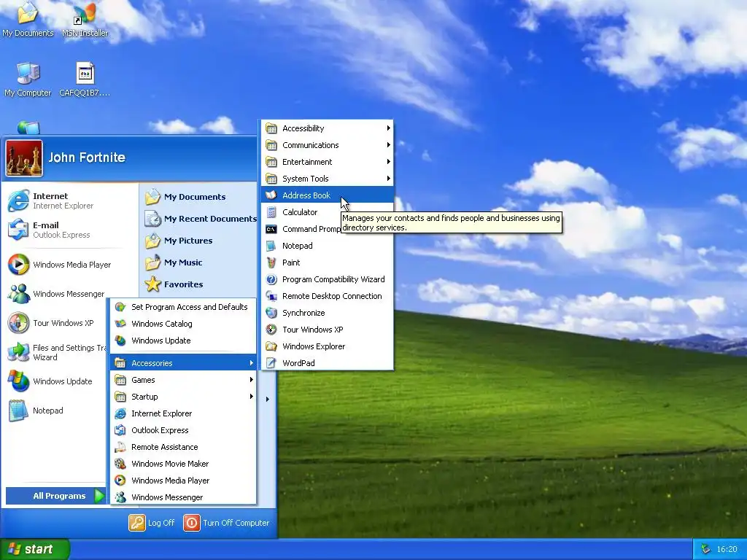
Task: Click the Windows start button
Action: (34, 549)
